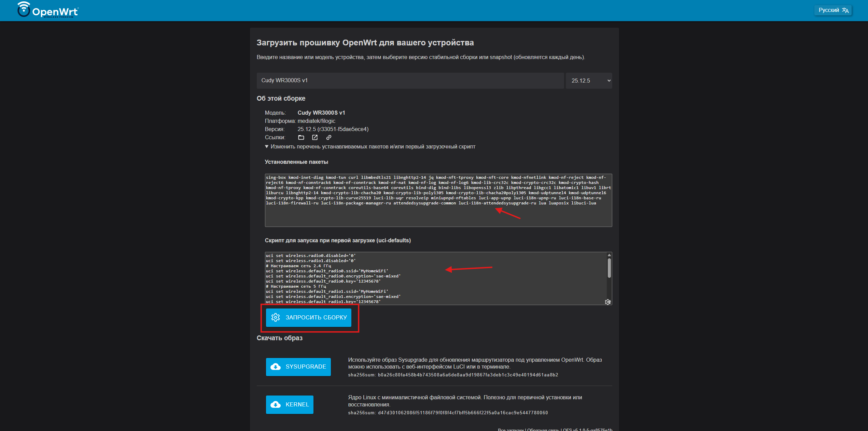Click the scroll-up arrow of the script box
Viewport: 868px width, 431px height.
click(x=609, y=255)
